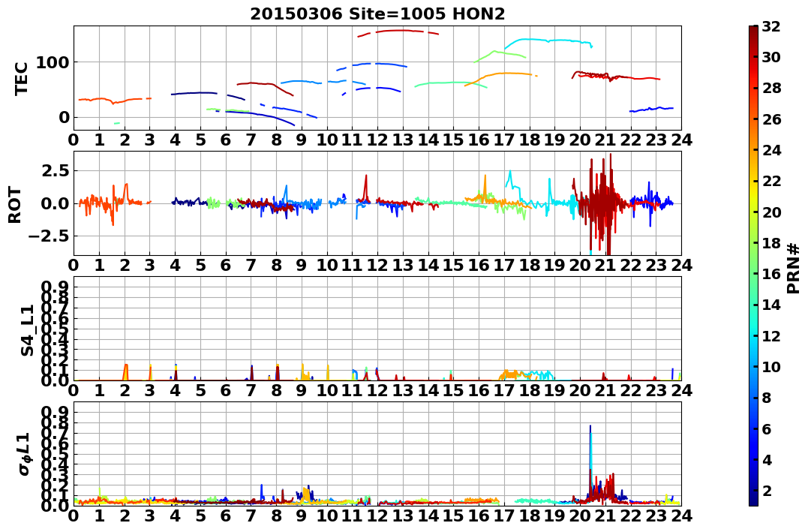Click colorbar tick label 30

click(x=771, y=57)
